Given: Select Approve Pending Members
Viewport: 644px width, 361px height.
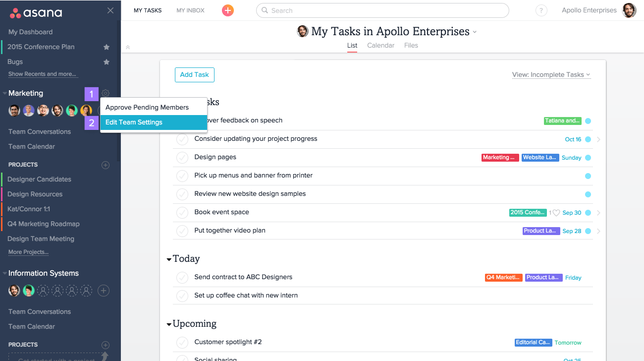Looking at the screenshot, I should [x=154, y=107].
